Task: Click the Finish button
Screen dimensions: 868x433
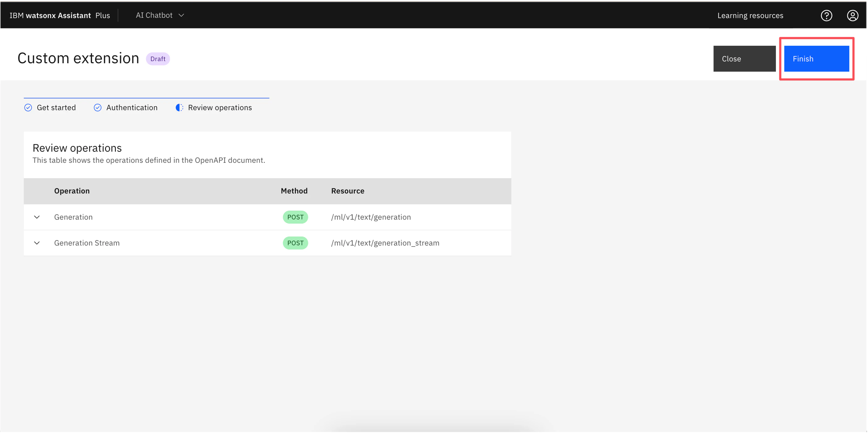Action: [816, 59]
